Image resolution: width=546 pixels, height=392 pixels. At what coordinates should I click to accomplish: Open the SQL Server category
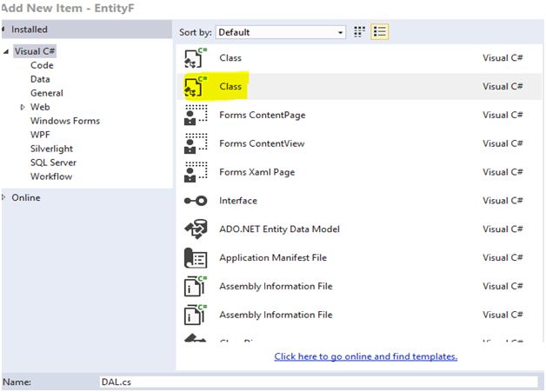pyautogui.click(x=53, y=163)
